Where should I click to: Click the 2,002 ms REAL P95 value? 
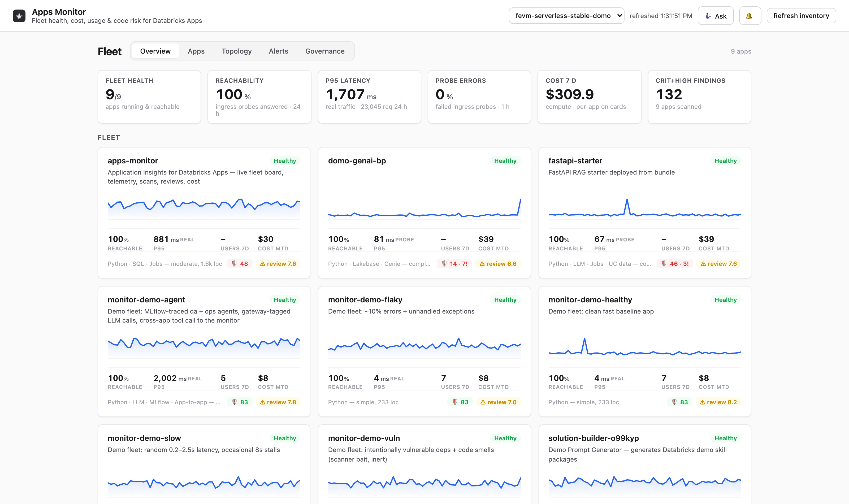pyautogui.click(x=177, y=378)
